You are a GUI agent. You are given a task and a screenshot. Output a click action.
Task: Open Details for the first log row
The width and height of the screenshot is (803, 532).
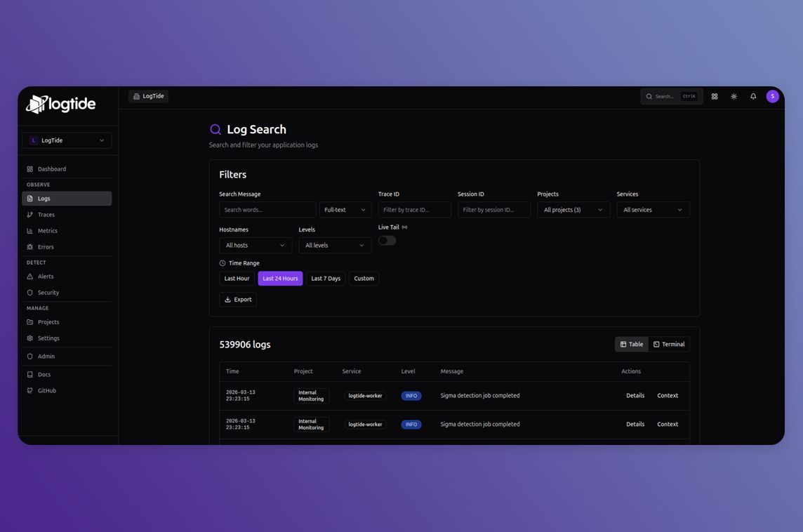coord(635,396)
